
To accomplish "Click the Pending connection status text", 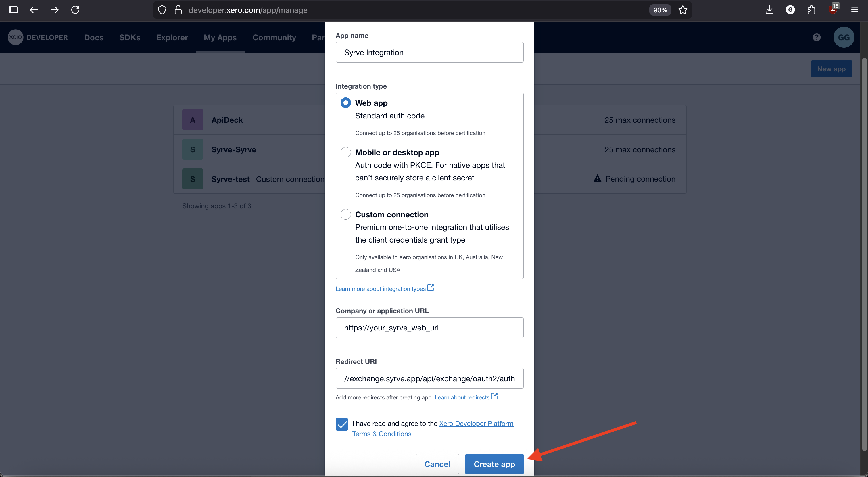I will point(640,179).
